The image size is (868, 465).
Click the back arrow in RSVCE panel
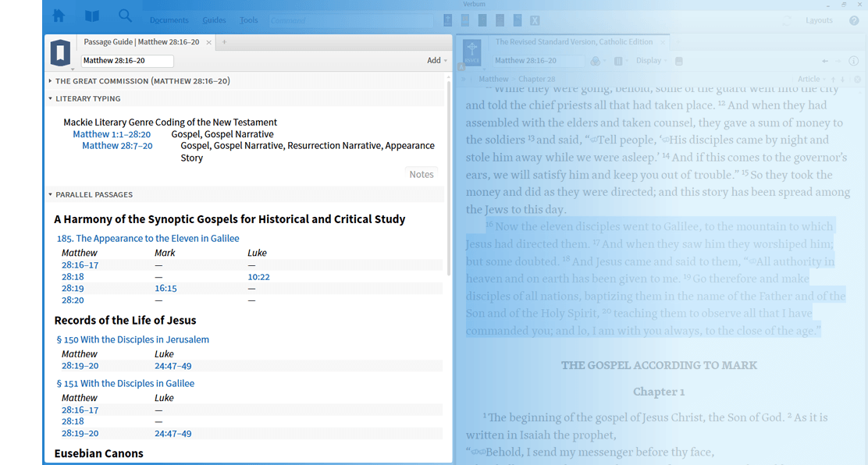point(825,61)
